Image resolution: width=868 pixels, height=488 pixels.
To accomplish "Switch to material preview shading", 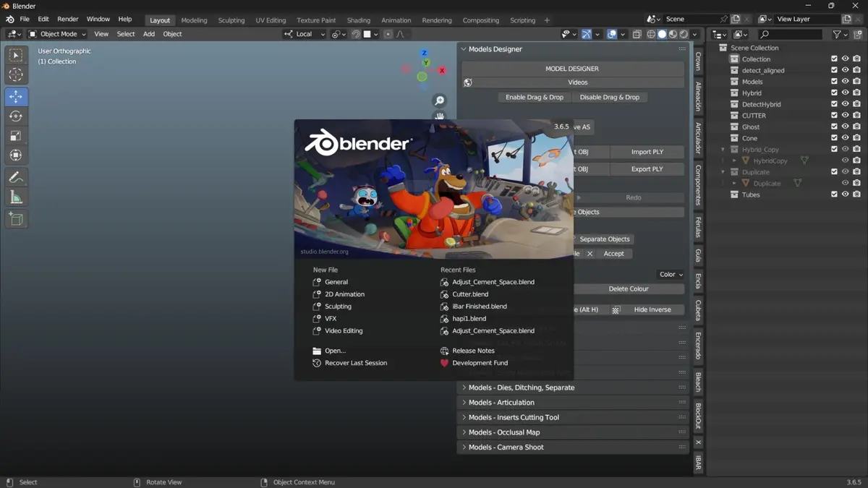I will click(x=673, y=34).
